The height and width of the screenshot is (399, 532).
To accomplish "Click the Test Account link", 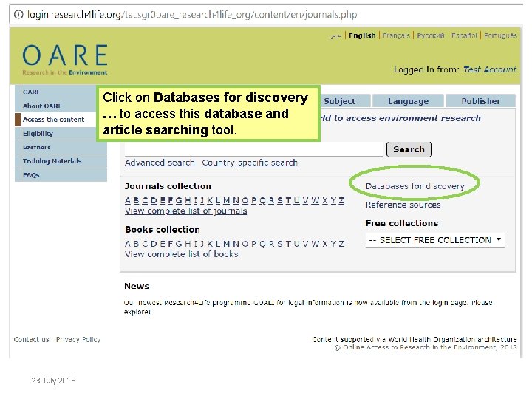I will (x=490, y=69).
